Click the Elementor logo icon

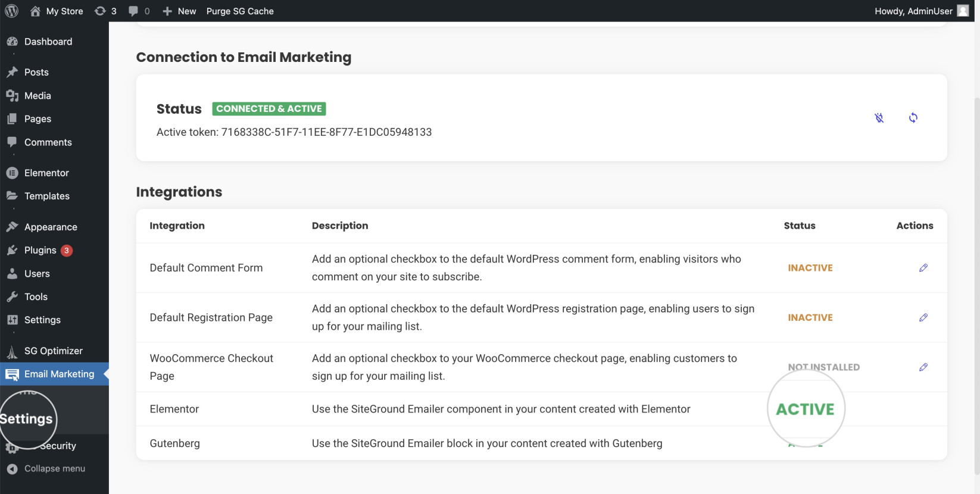click(12, 173)
